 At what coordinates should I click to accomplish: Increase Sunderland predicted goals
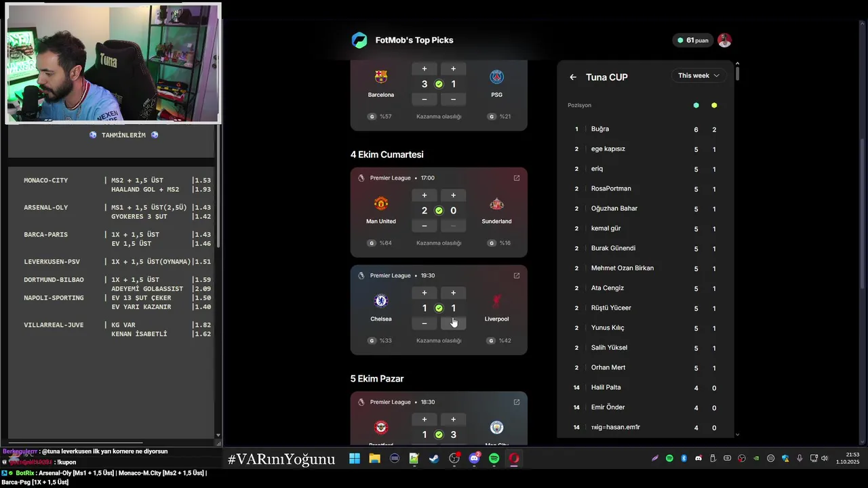(453, 195)
